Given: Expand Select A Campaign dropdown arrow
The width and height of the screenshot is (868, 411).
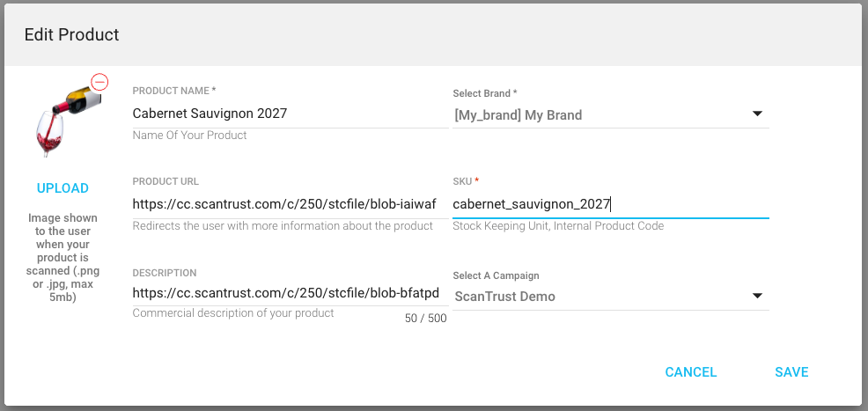Looking at the screenshot, I should coord(757,296).
